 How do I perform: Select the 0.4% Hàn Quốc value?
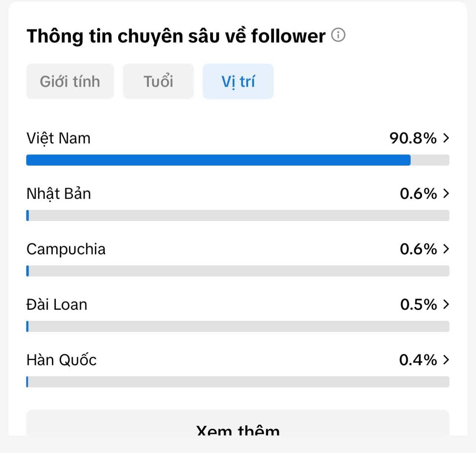418,360
